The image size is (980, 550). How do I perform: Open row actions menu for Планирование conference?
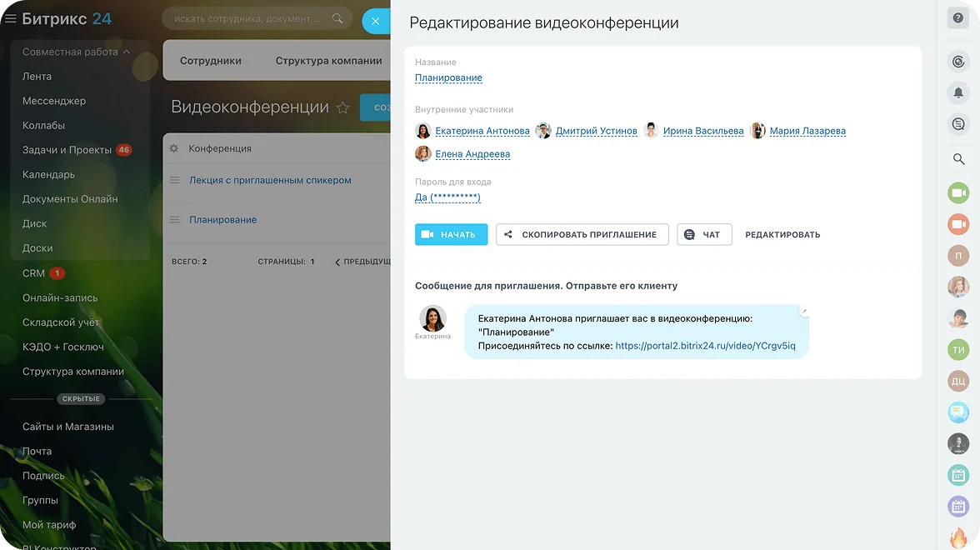click(x=175, y=220)
